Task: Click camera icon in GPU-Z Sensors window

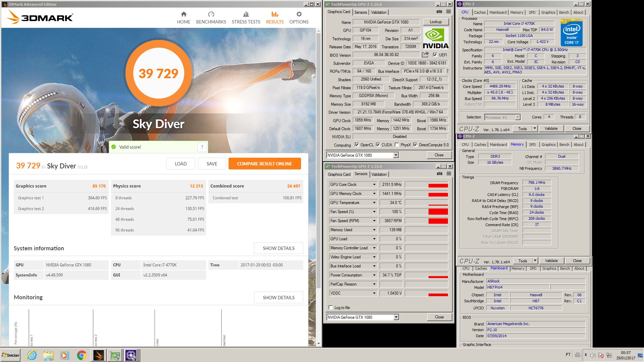Action: point(439,174)
